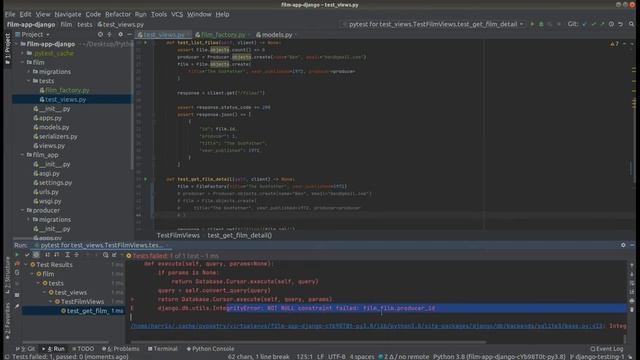Collapse TestFilmViews node in test tree
Image resolution: width=640 pixels, height=360 pixels.
coord(51,302)
